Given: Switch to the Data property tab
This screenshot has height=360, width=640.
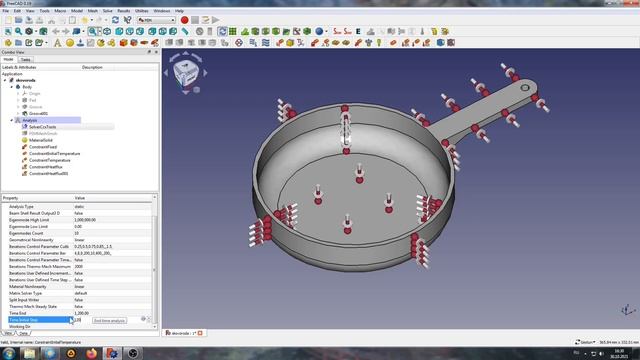Looking at the screenshot, I should pyautogui.click(x=23, y=333).
